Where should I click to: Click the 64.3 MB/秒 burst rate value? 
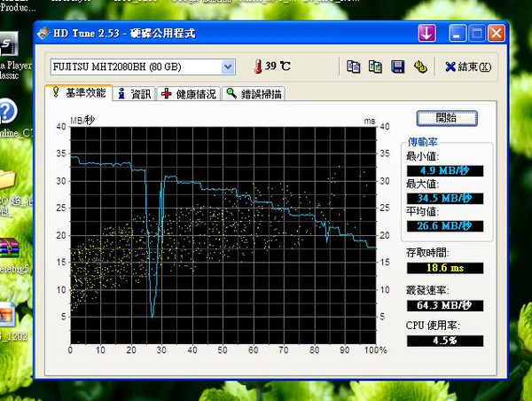pyautogui.click(x=445, y=305)
